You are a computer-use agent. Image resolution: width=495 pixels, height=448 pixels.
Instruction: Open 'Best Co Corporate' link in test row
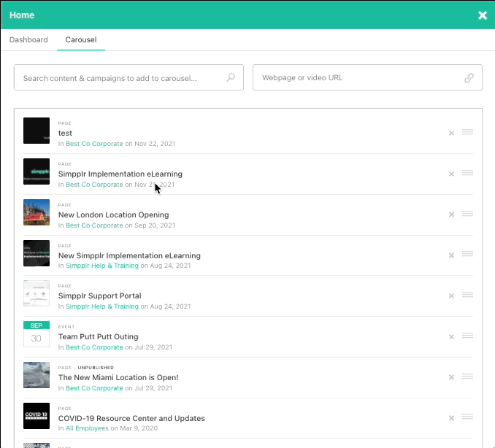tap(94, 144)
